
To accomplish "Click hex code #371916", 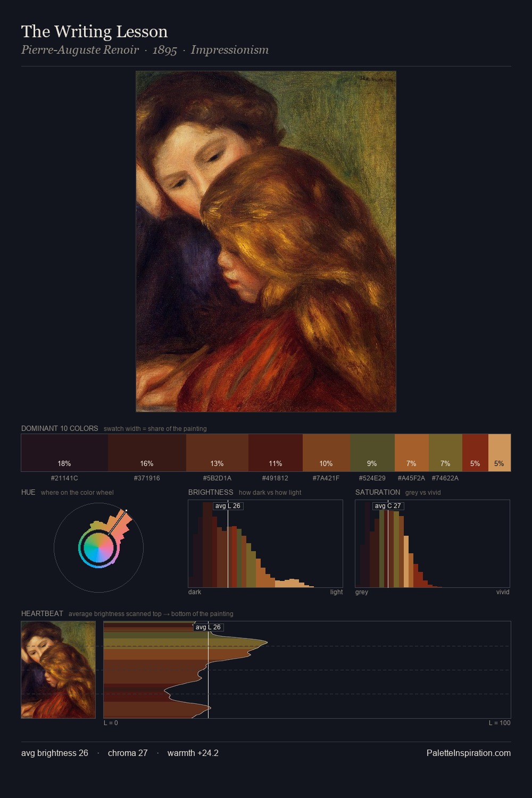I will coord(147,478).
